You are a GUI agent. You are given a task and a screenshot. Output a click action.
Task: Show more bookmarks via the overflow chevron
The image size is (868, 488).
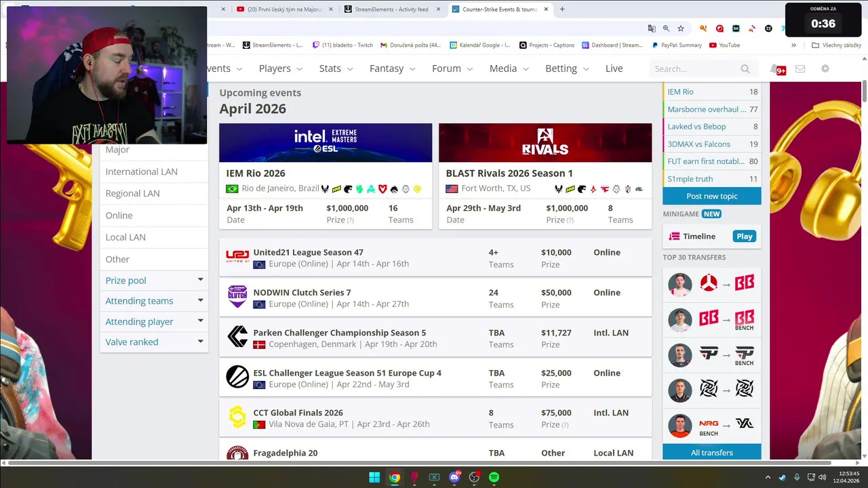click(793, 45)
